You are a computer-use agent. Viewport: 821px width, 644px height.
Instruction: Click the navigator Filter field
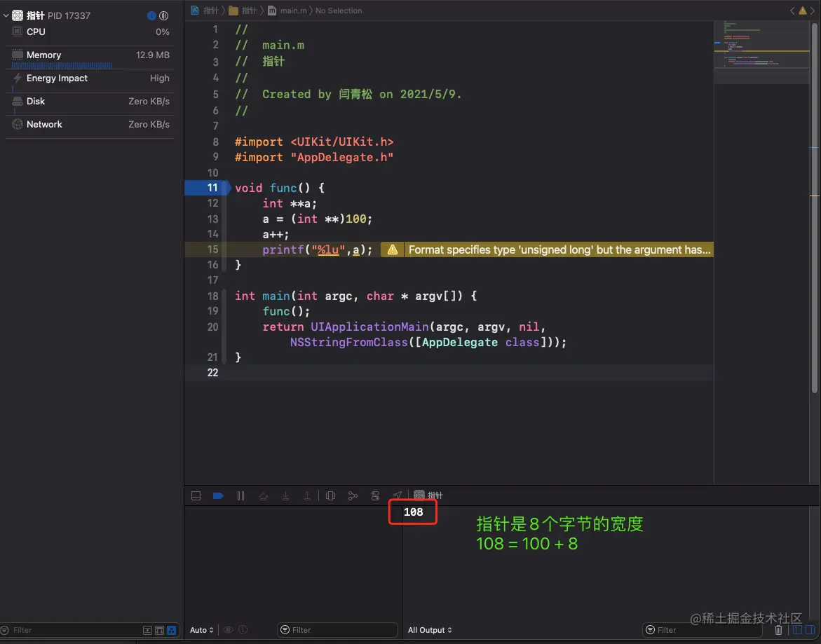point(74,630)
